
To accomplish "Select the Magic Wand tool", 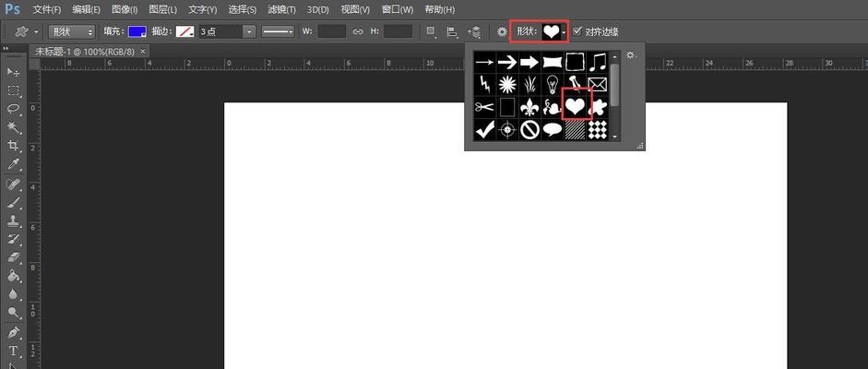I will pyautogui.click(x=13, y=128).
